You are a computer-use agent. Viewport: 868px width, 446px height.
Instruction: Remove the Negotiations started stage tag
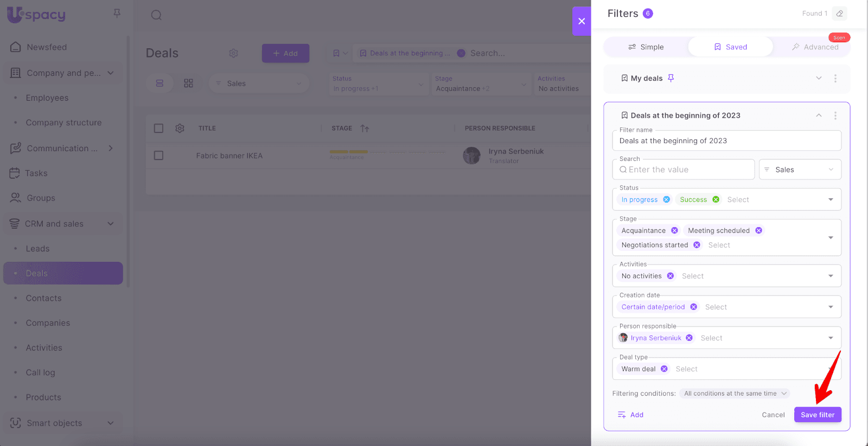tap(697, 245)
